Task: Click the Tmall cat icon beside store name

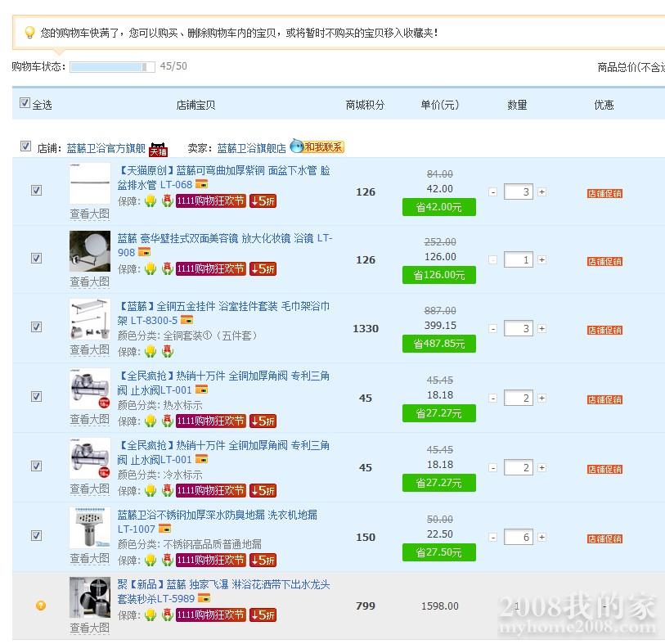Action: (159, 148)
